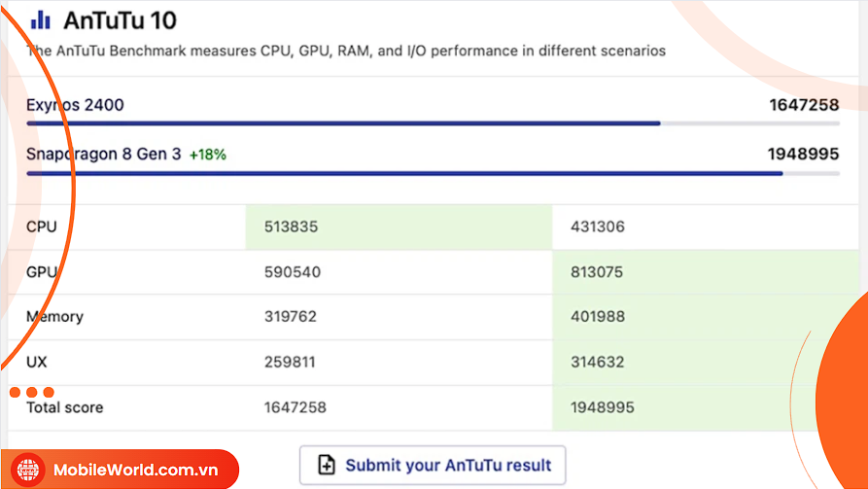Click the AnTuTu benchmark description text
Image resolution: width=868 pixels, height=489 pixels.
[346, 51]
